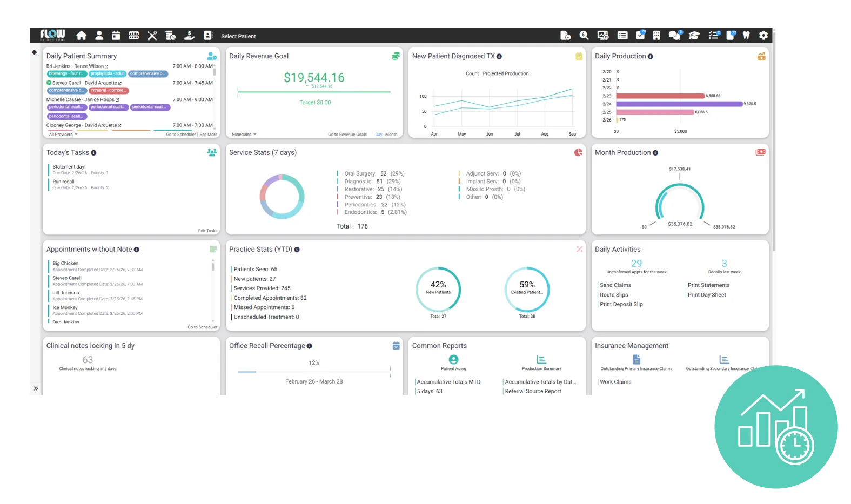The height and width of the screenshot is (504, 851).
Task: Click the purple 2/24 production bar
Action: 679,104
